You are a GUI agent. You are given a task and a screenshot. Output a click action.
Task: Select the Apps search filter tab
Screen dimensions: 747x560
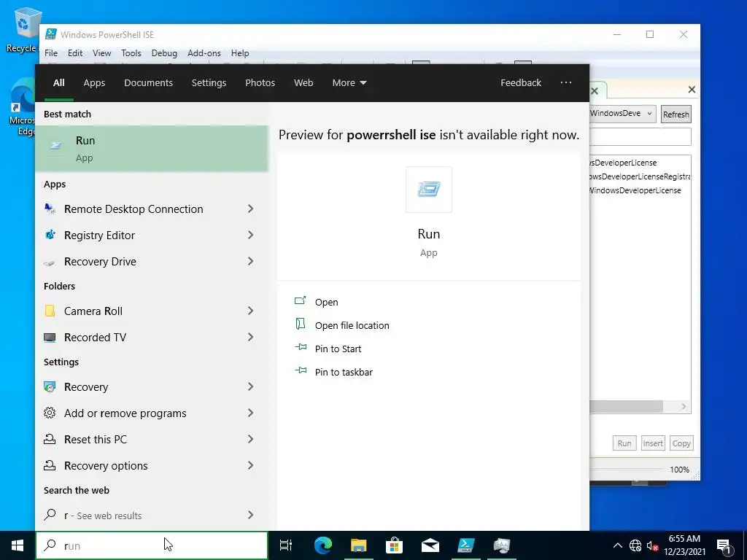pos(94,83)
